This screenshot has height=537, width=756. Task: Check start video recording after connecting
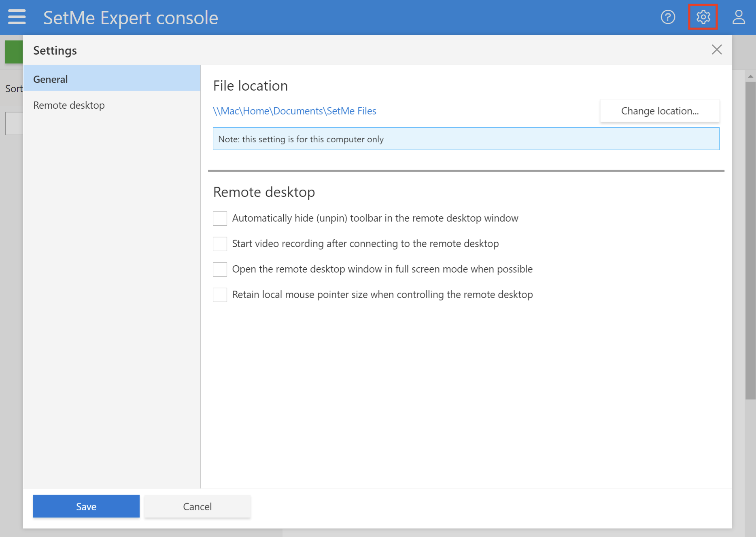219,243
